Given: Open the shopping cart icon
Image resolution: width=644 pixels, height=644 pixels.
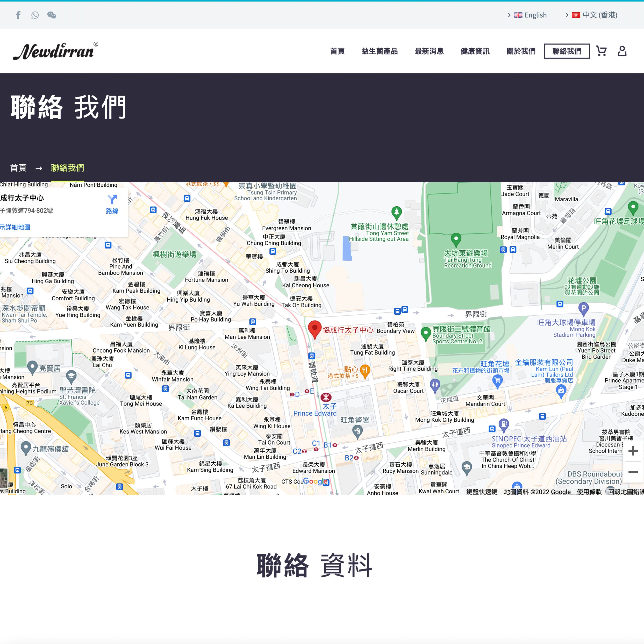Looking at the screenshot, I should [x=601, y=51].
